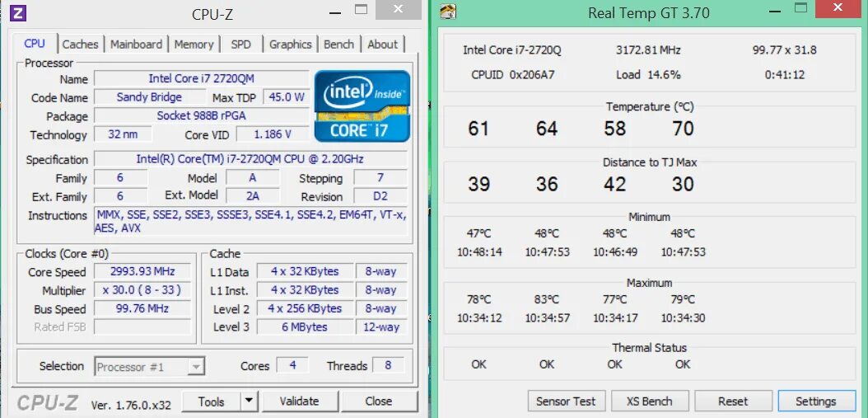Click the Level 3 12-way associativity value
Screen dimensions: 868x418
coord(380,326)
